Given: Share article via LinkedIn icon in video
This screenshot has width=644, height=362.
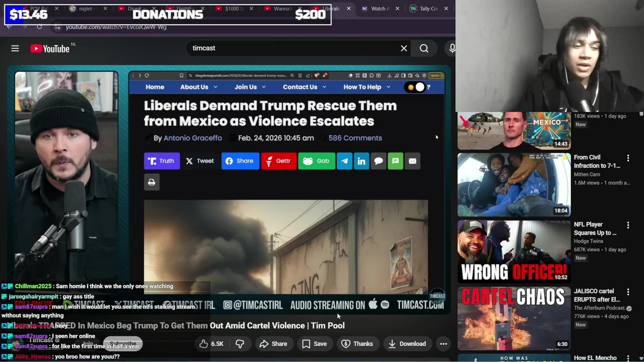Looking at the screenshot, I should (361, 161).
